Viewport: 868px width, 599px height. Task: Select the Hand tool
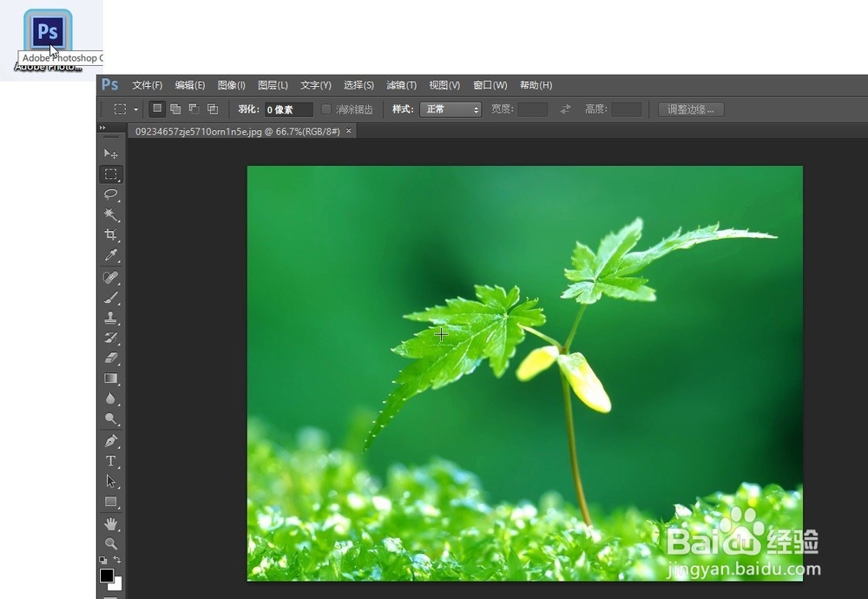(x=111, y=523)
